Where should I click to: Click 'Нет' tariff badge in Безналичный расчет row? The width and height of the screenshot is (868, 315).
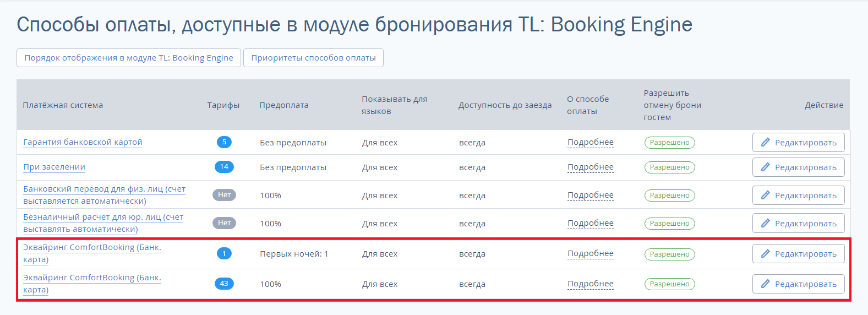(x=224, y=223)
